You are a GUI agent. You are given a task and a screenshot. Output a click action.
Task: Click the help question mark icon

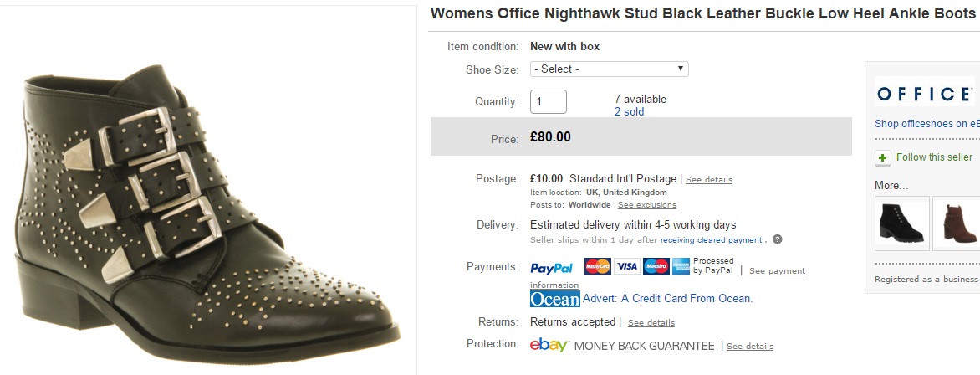pos(777,239)
